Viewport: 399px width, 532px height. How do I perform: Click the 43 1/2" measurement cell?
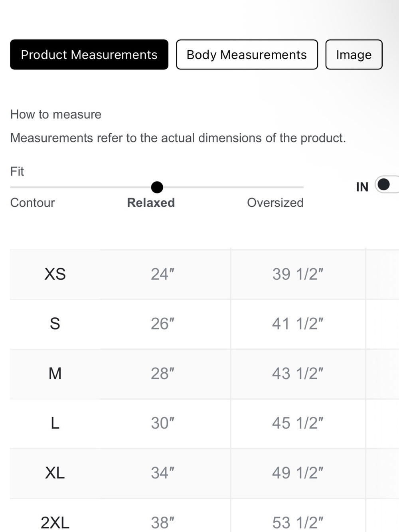(298, 374)
